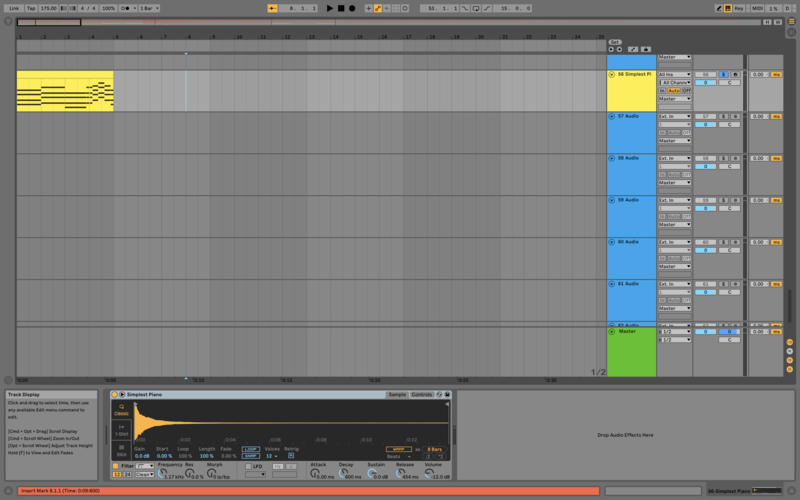Arm the 57 Audio track for recording
Image resolution: width=800 pixels, height=500 pixels.
tap(735, 117)
